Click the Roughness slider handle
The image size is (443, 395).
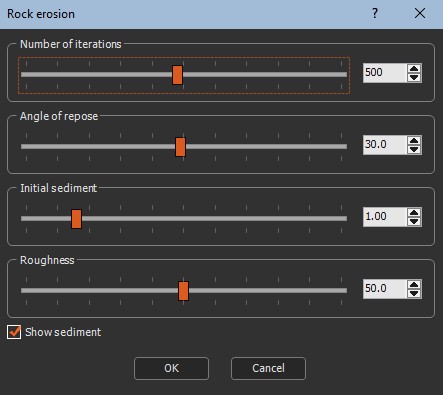[x=183, y=291]
